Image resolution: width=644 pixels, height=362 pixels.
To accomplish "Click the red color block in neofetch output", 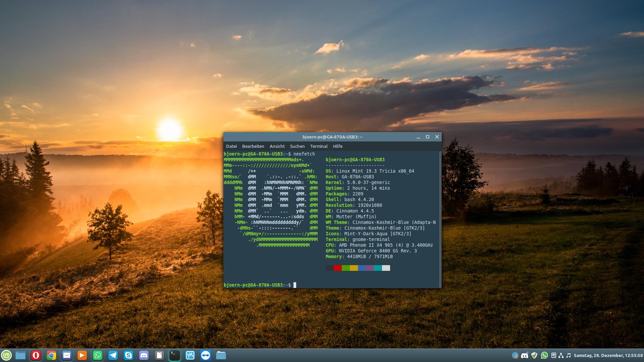I will (337, 268).
